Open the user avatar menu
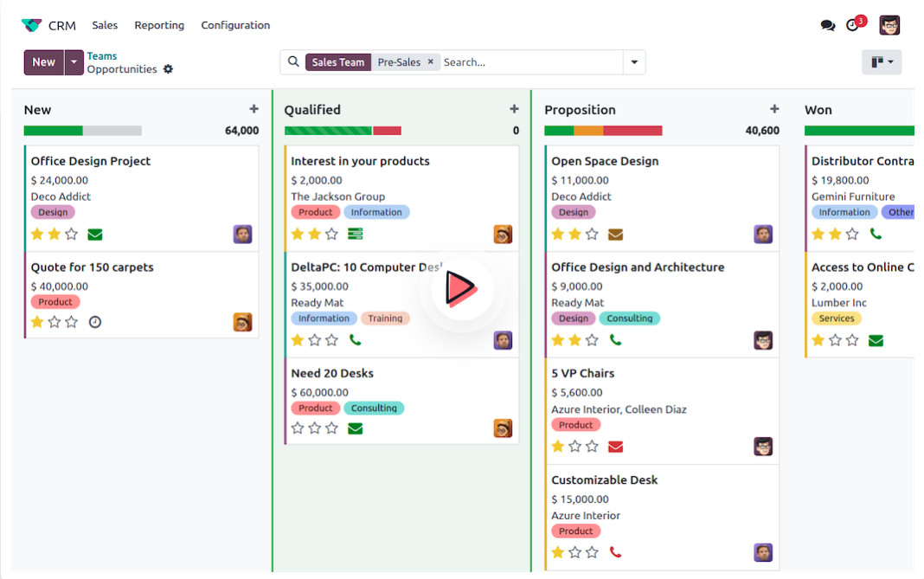Screen dimensions: 924x579 (x=889, y=25)
